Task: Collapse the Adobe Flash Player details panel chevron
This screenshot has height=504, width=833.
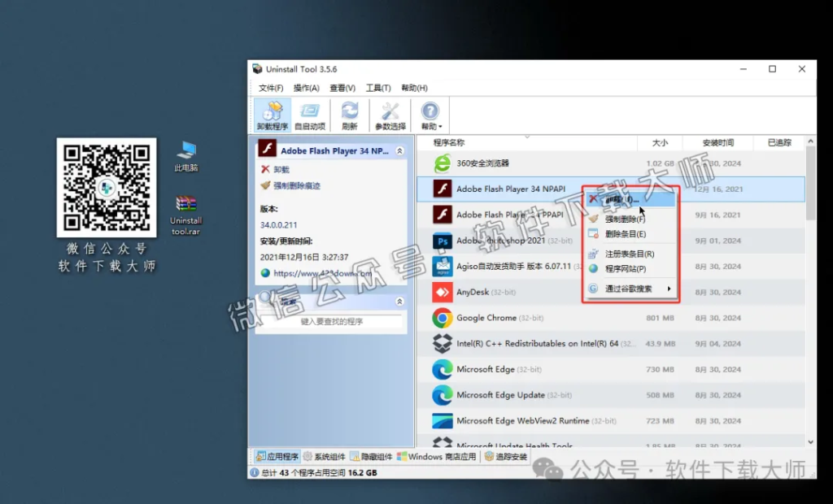Action: click(401, 150)
